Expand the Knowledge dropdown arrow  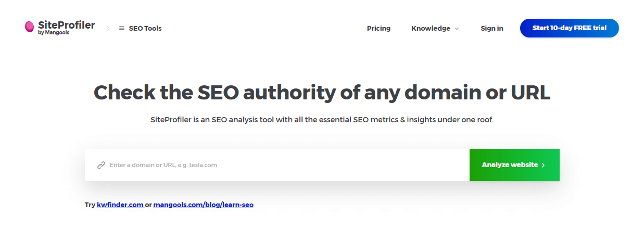tap(457, 29)
